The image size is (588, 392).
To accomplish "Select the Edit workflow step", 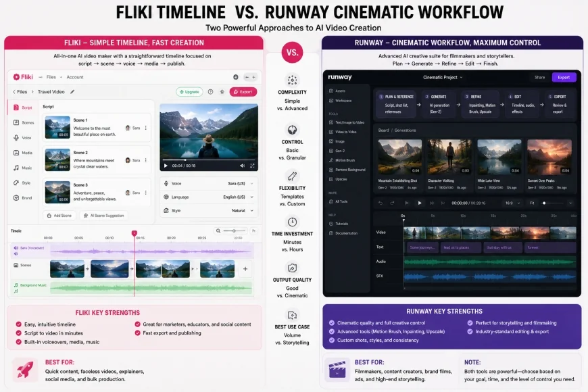I will (522, 104).
